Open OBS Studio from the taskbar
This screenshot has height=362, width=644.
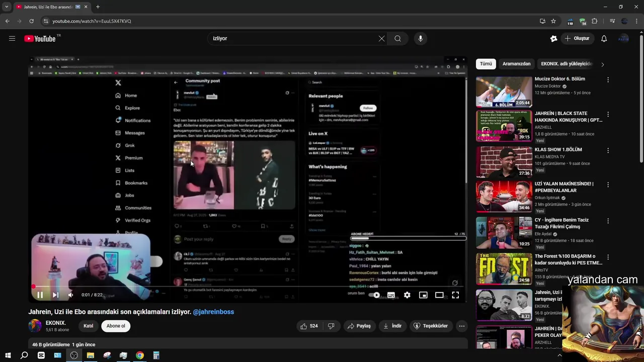tap(74, 355)
